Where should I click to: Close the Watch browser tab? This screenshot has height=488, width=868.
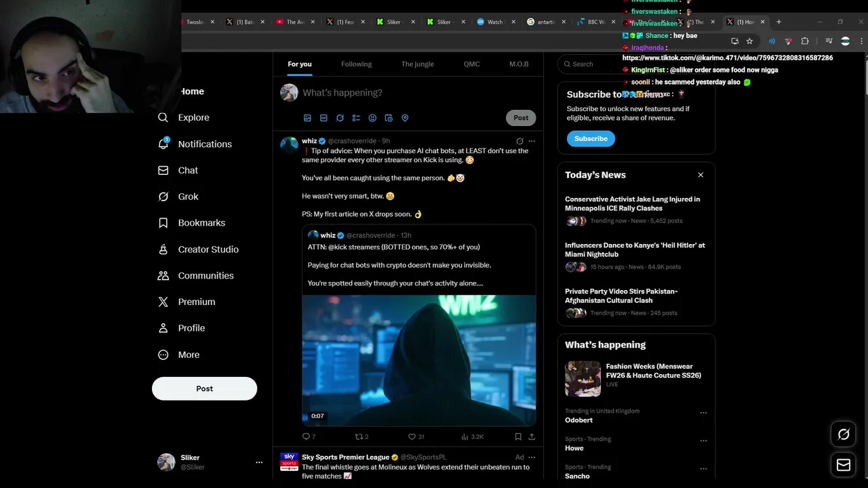click(x=513, y=22)
